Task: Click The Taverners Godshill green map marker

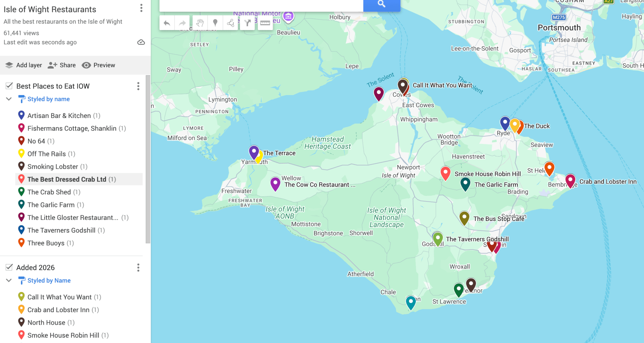Action: (438, 239)
